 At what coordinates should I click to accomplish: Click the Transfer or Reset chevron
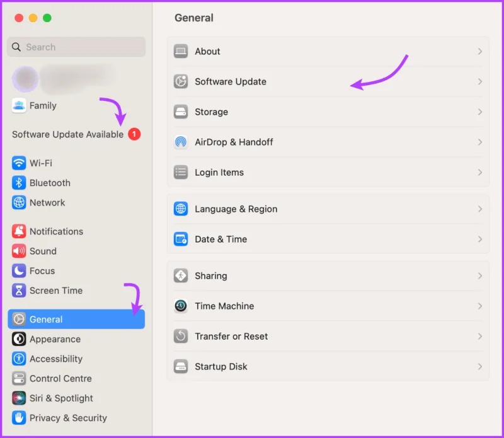[x=480, y=337]
